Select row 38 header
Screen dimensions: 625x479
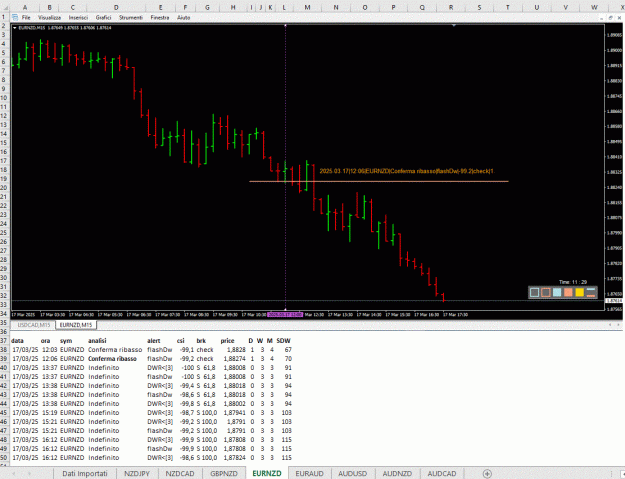coord(4,349)
